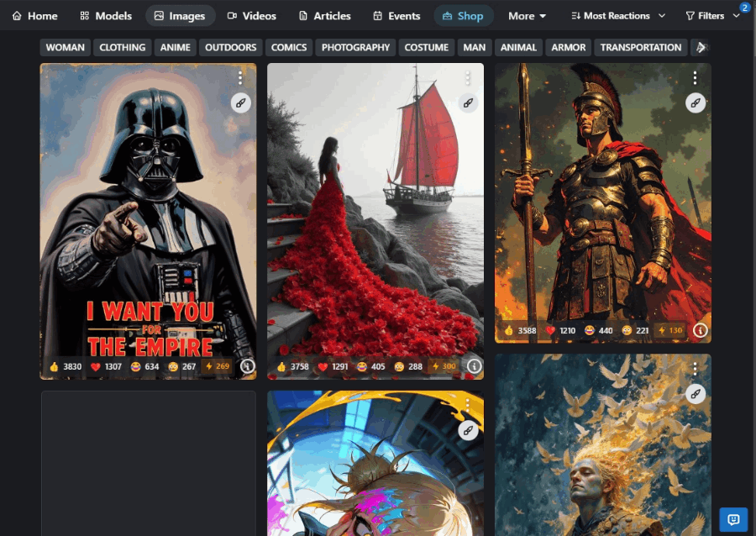Heart the Roman soldier image showing 1210
The width and height of the screenshot is (756, 536).
561,331
